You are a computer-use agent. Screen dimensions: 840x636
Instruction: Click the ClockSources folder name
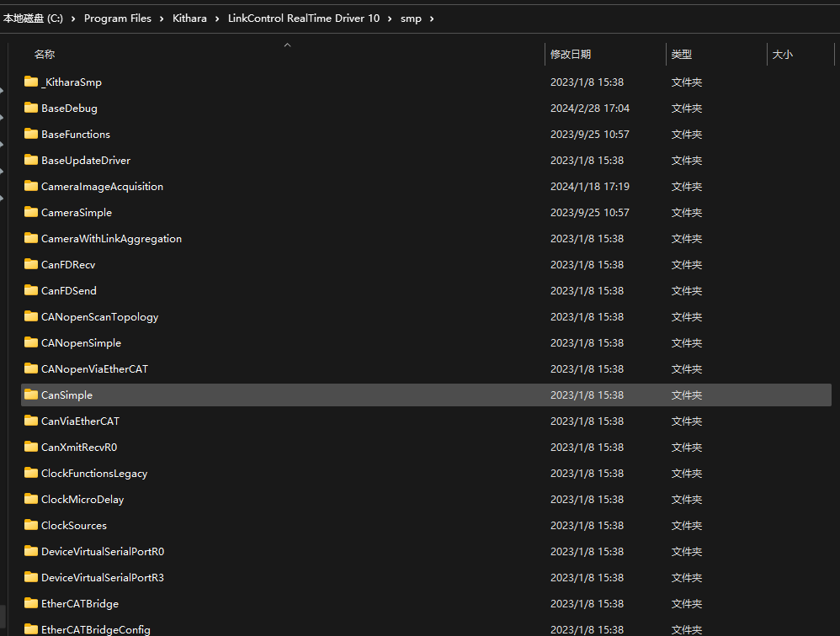coord(74,526)
